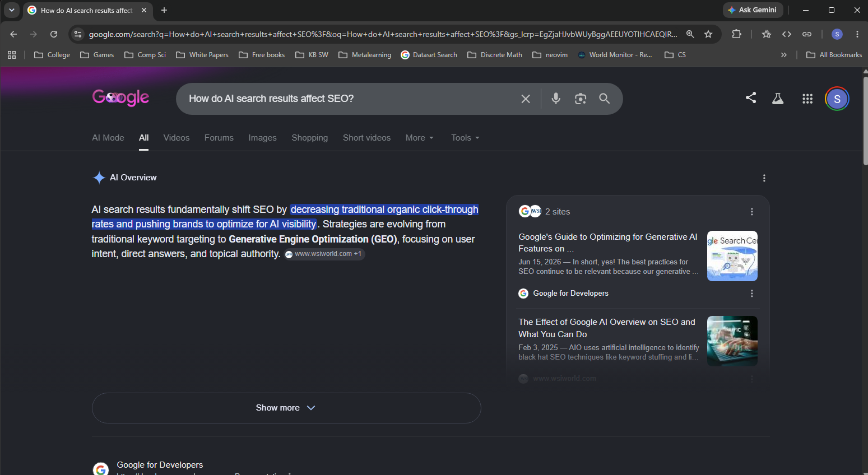The width and height of the screenshot is (868, 475).
Task: Open Google Account avatar 'S'
Action: pyautogui.click(x=837, y=99)
